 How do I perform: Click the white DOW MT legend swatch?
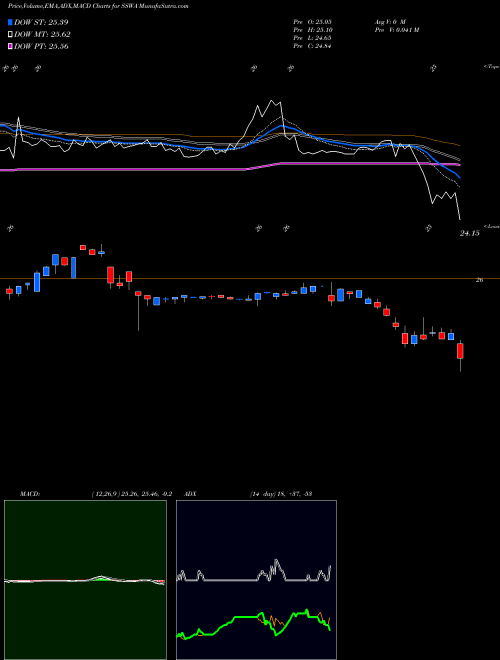pyautogui.click(x=10, y=34)
